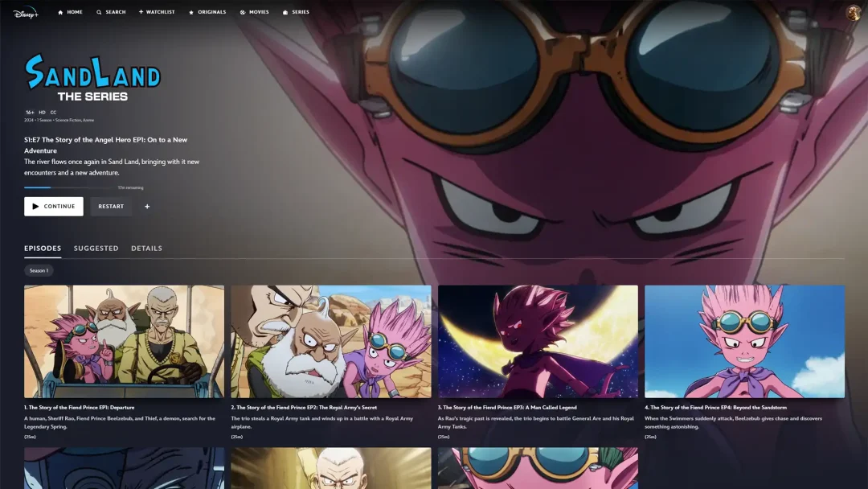This screenshot has height=489, width=868.
Task: Play episode 3 A Man Called Legend thumbnail
Action: [x=538, y=342]
